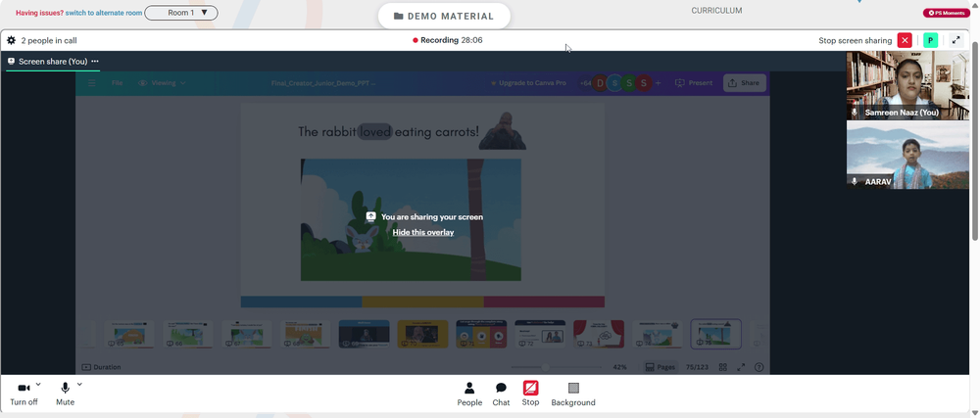
Task: Click the red stop screen sharing X button
Action: (905, 40)
